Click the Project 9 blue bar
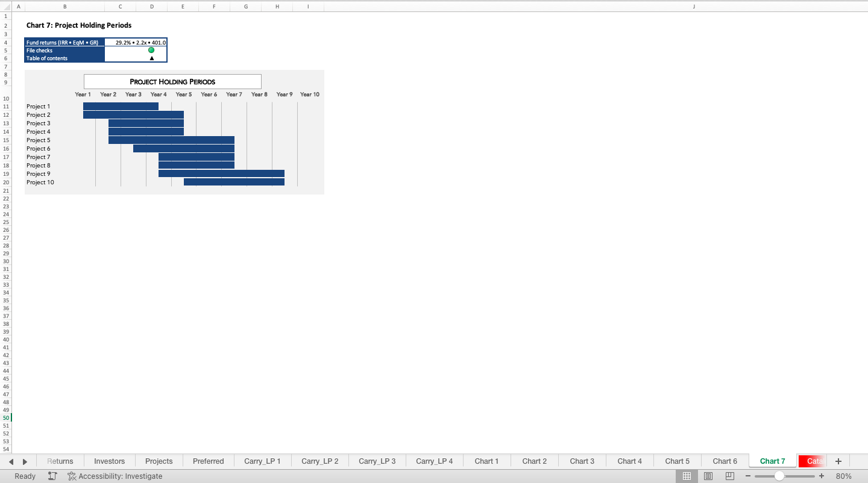The image size is (868, 483). tap(221, 173)
